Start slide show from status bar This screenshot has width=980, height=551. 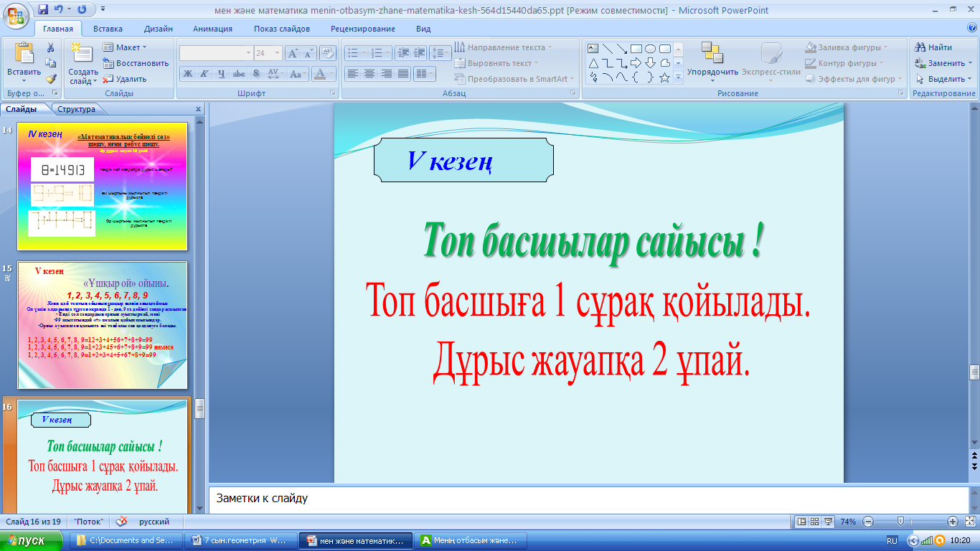tap(829, 522)
